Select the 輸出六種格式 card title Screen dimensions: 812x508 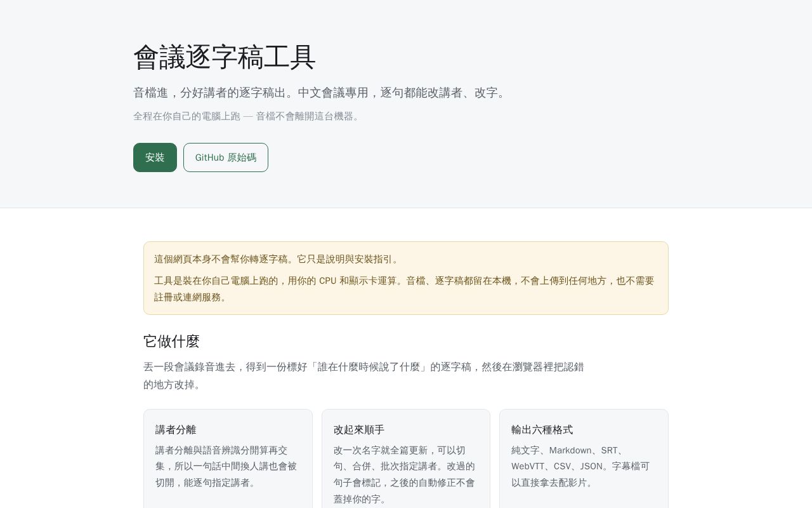[542, 430]
